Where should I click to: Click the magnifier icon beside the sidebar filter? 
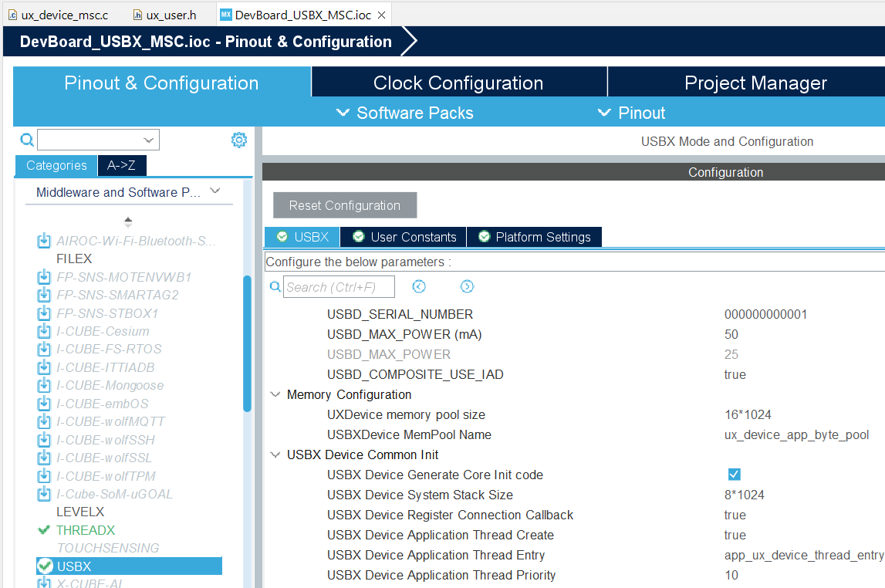(x=26, y=140)
